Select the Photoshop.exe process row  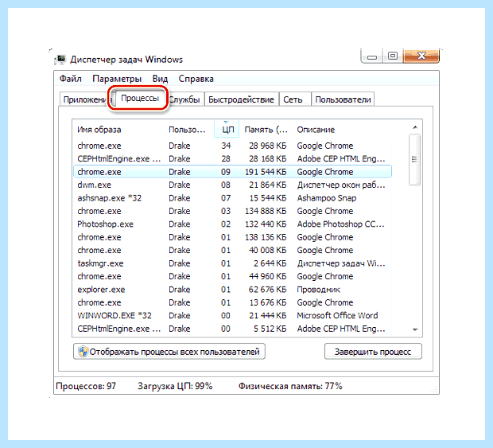coord(233,224)
